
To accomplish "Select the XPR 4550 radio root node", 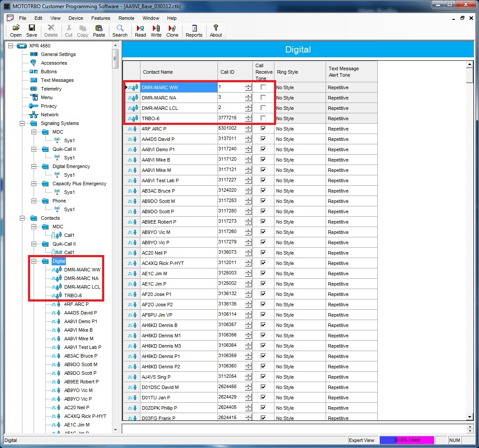I will pyautogui.click(x=40, y=46).
